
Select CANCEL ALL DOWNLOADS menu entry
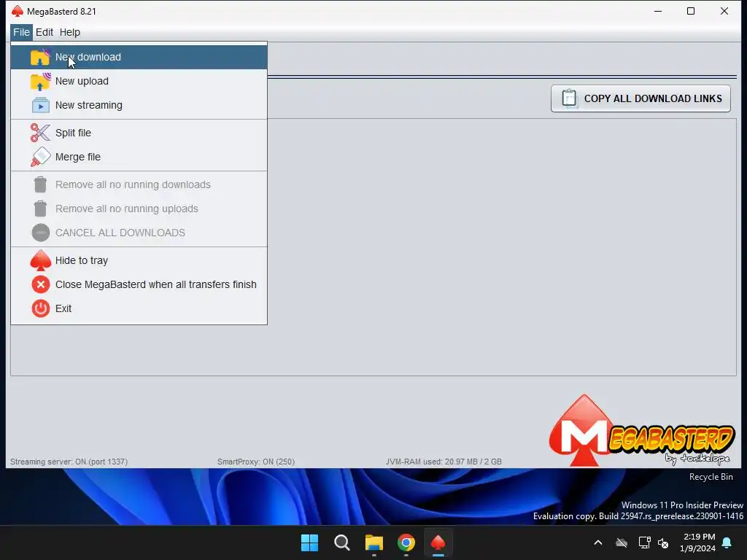pyautogui.click(x=139, y=233)
